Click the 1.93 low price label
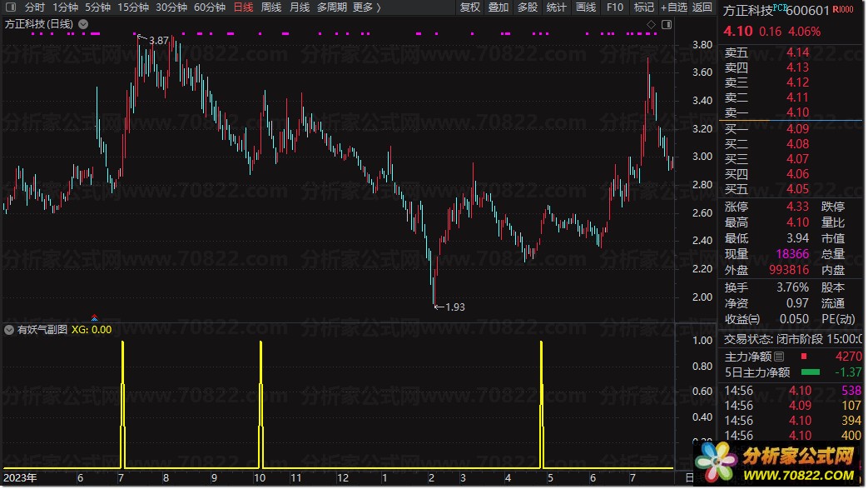Image resolution: width=868 pixels, height=489 pixels. 454,307
